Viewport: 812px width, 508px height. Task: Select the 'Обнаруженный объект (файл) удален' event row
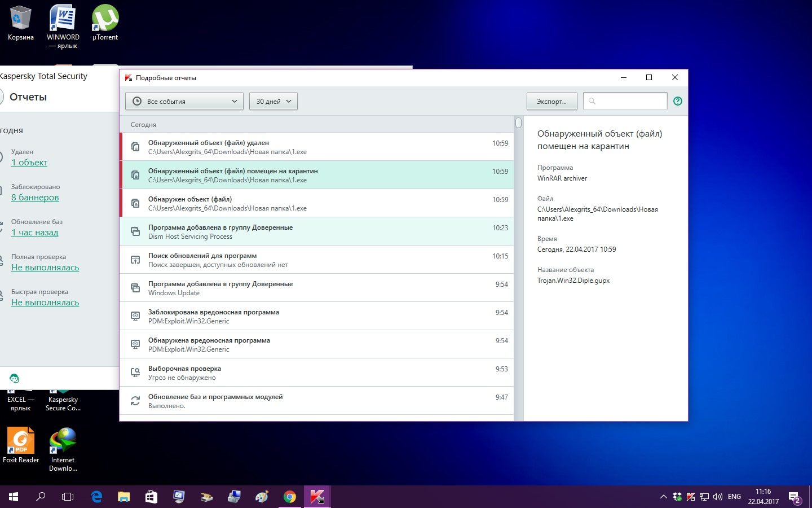click(x=316, y=147)
